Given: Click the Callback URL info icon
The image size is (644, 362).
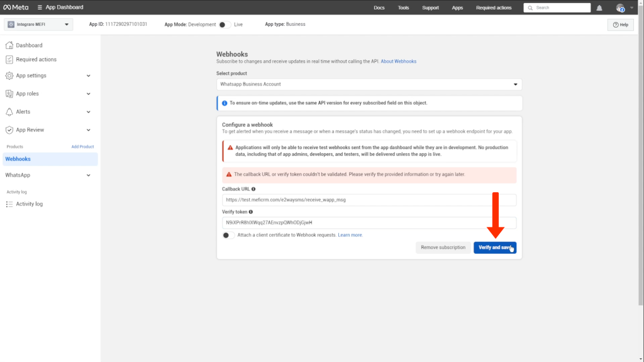Looking at the screenshot, I should click(x=253, y=189).
